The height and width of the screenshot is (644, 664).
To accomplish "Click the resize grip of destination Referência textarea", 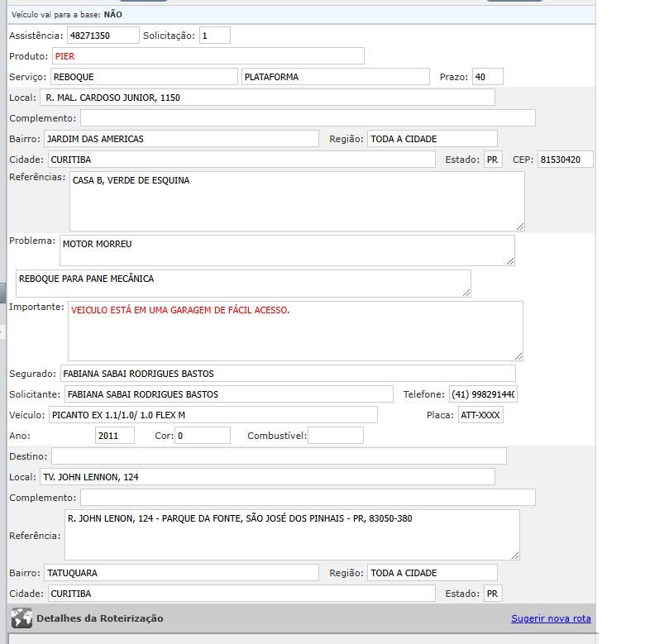I will (x=515, y=556).
